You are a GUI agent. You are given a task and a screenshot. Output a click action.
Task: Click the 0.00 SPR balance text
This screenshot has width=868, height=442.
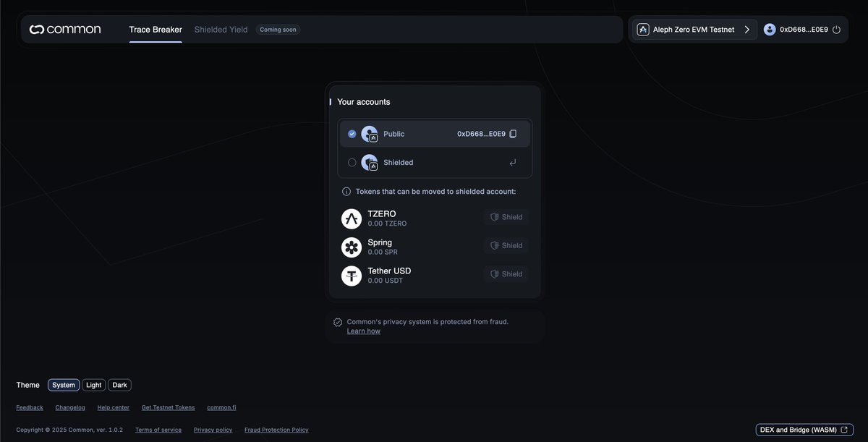pyautogui.click(x=383, y=252)
